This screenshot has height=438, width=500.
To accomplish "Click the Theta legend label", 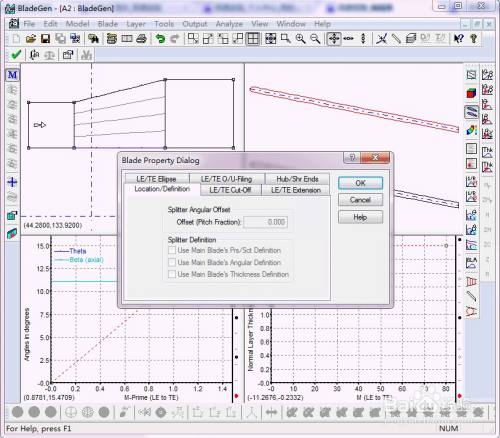I will pos(78,251).
